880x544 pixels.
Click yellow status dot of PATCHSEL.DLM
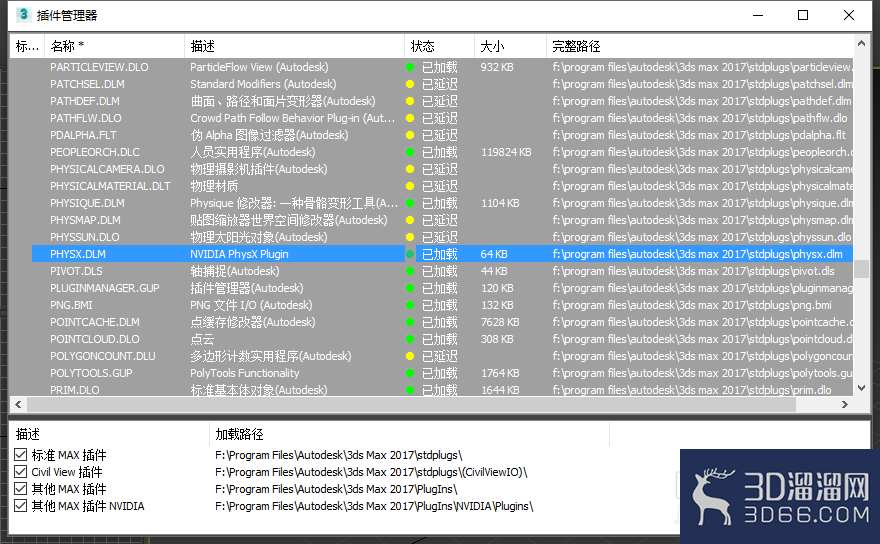coord(410,84)
